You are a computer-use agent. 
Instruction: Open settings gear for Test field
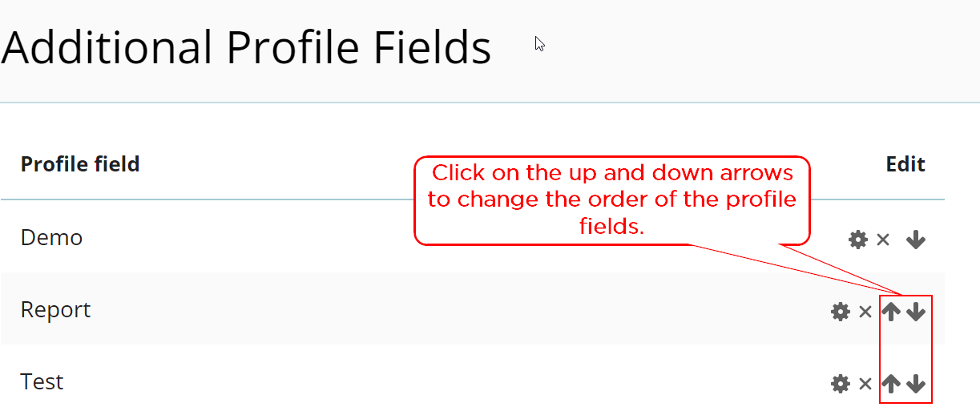tap(841, 384)
